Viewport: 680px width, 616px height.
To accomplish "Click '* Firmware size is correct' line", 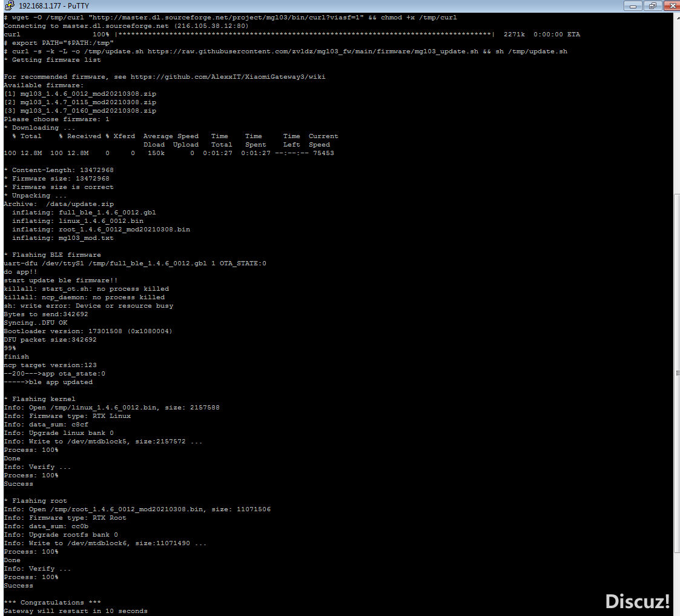I will [59, 187].
